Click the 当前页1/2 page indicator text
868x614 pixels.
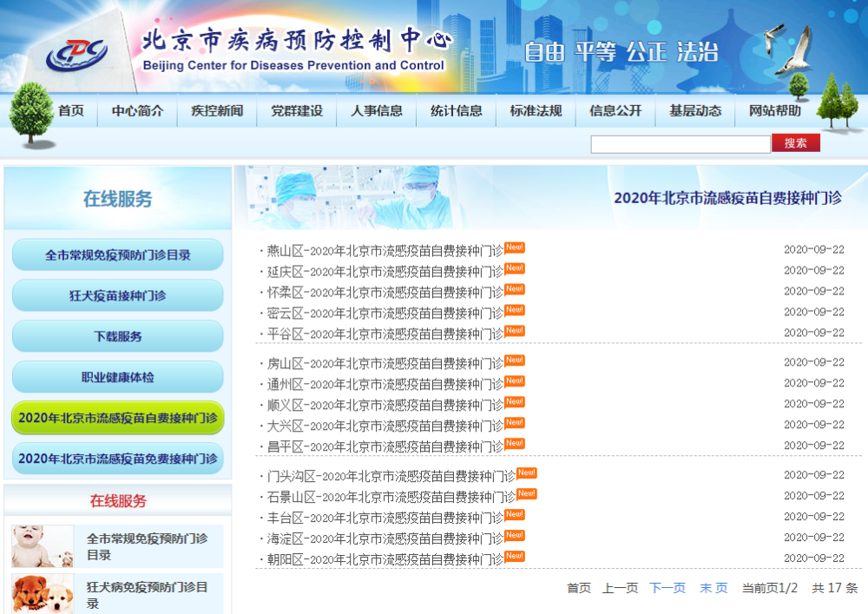(770, 588)
